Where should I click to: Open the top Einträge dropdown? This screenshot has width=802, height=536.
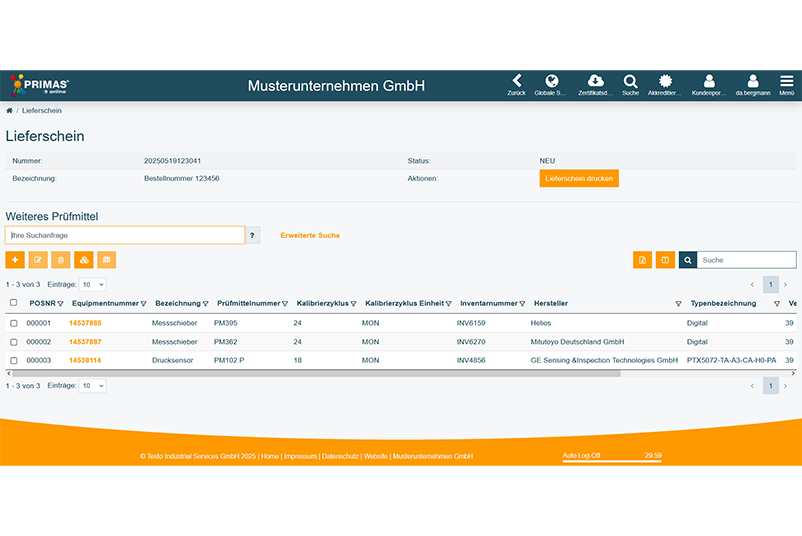pyautogui.click(x=92, y=285)
